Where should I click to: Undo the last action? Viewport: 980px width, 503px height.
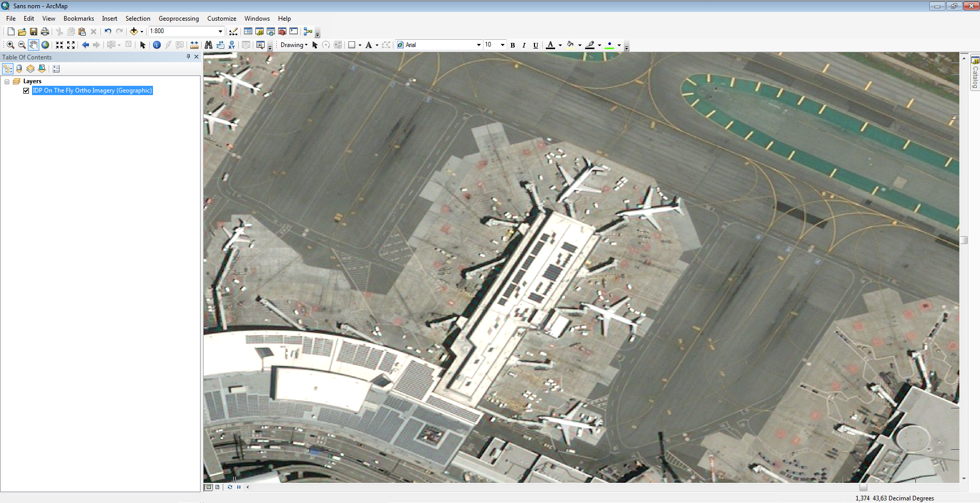108,32
